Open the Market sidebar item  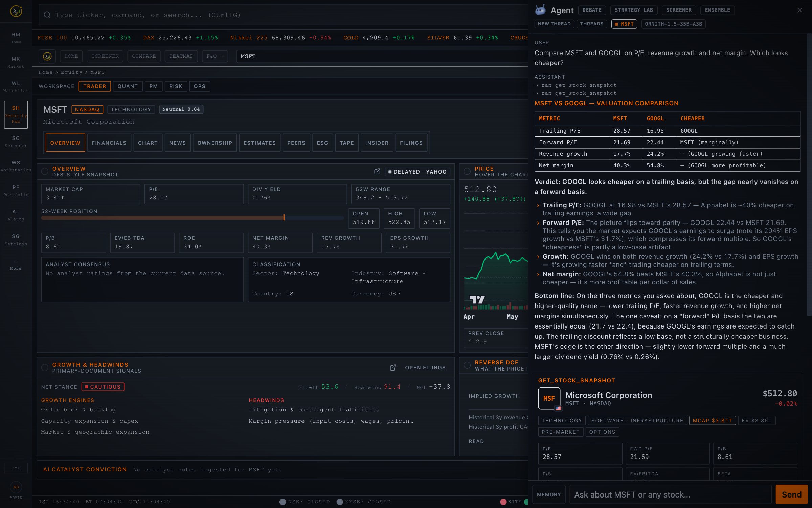(x=16, y=62)
